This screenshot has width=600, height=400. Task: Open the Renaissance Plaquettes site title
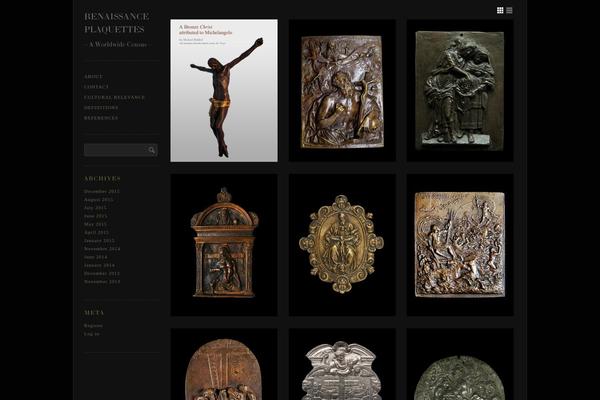tap(116, 23)
